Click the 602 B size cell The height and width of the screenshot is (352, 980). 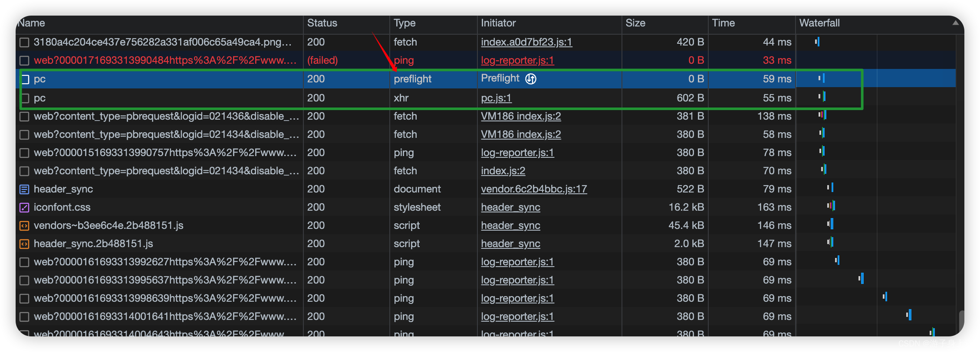click(x=690, y=98)
